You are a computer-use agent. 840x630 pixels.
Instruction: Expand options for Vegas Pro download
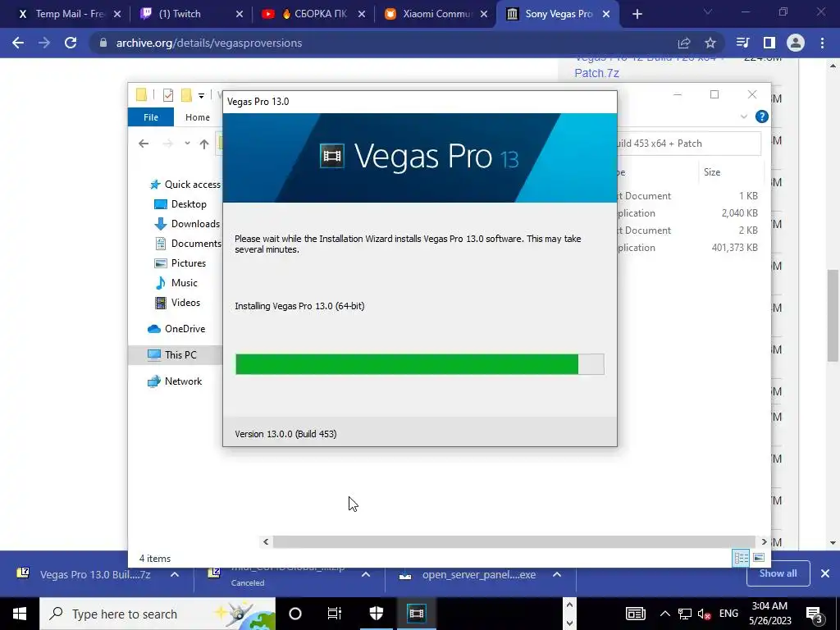tap(175, 574)
